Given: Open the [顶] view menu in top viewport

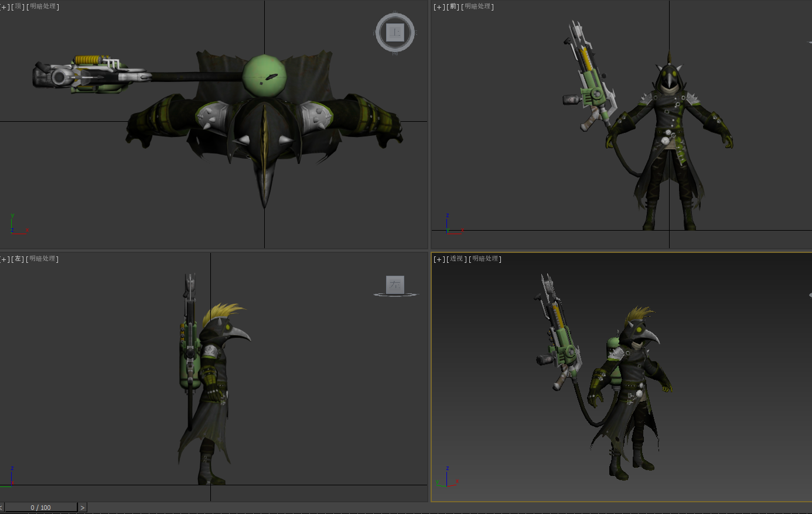Looking at the screenshot, I should pos(18,7).
